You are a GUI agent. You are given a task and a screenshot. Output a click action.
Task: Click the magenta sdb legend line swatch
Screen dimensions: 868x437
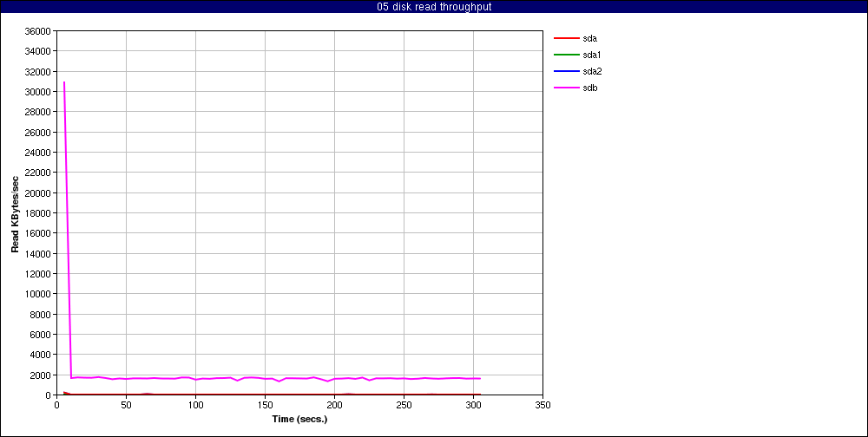pyautogui.click(x=566, y=88)
